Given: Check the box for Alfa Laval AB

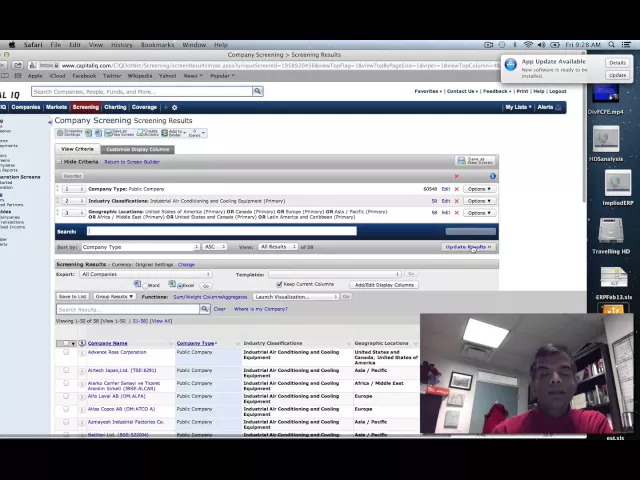Looking at the screenshot, I should pyautogui.click(x=66, y=396).
